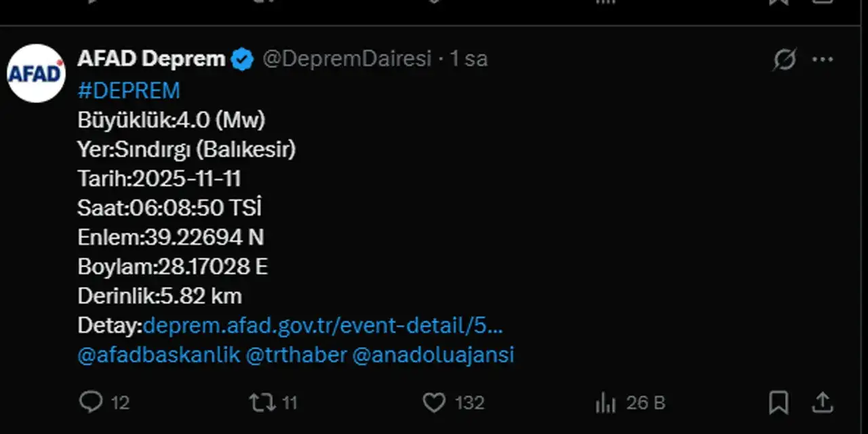Ask Grok about this tweet
The image size is (868, 434).
(x=784, y=59)
